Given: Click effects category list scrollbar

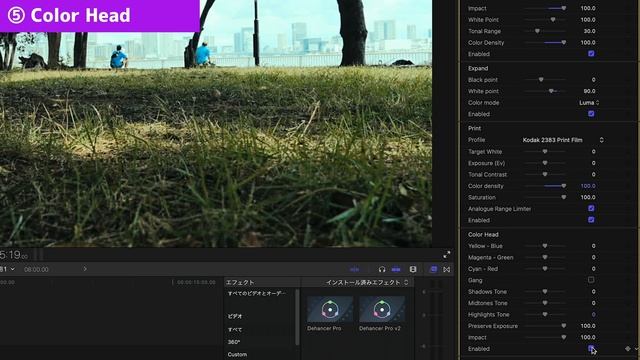Looking at the screenshot, I should [x=297, y=316].
